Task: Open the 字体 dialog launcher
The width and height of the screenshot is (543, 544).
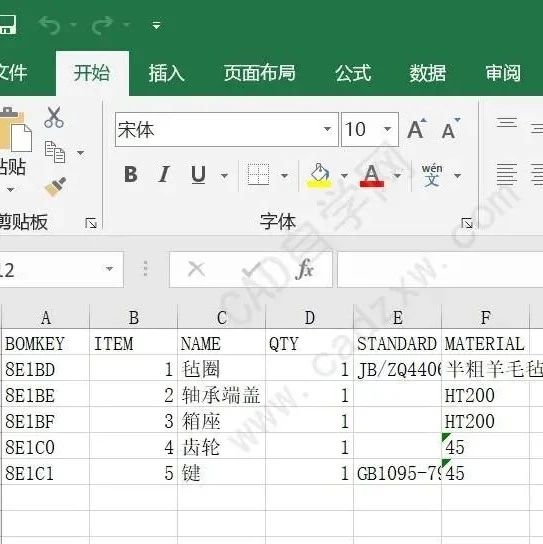Action: (467, 223)
